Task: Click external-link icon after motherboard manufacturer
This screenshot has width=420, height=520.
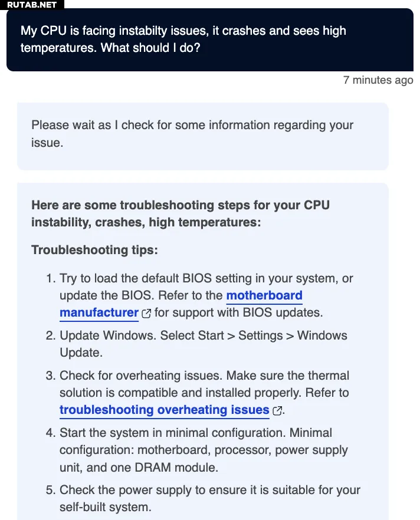Action: (146, 313)
